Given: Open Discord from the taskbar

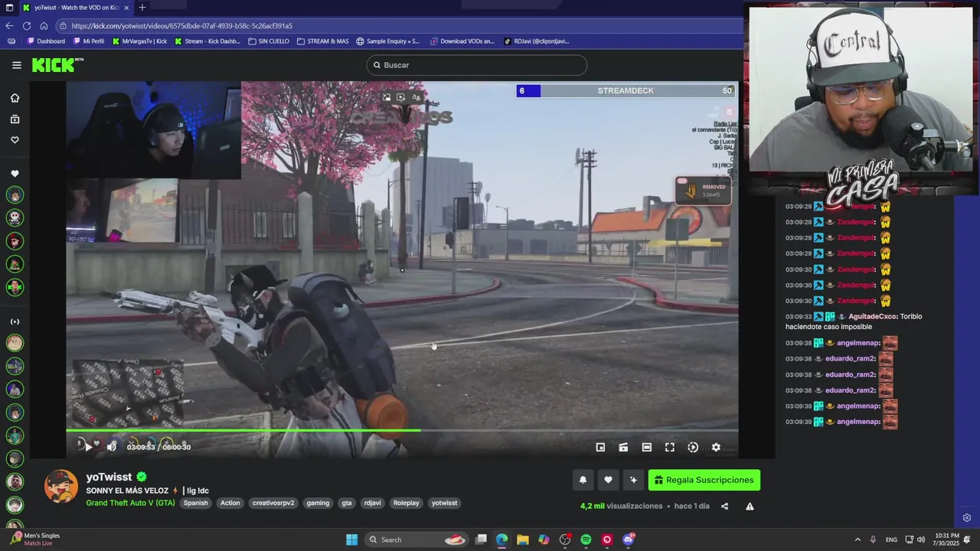Looking at the screenshot, I should click(x=628, y=540).
